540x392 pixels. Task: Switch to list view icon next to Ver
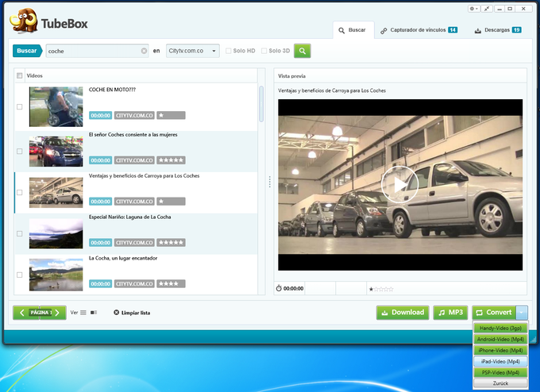coord(83,313)
